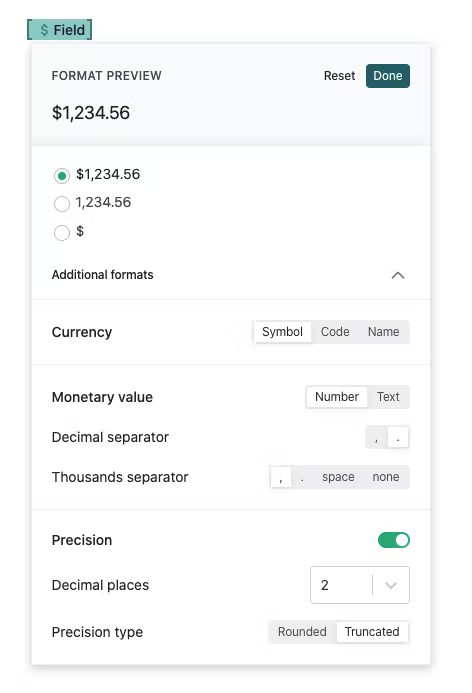This screenshot has height=693, width=472.
Task: Click the dollar sign Field chip
Action: click(60, 30)
